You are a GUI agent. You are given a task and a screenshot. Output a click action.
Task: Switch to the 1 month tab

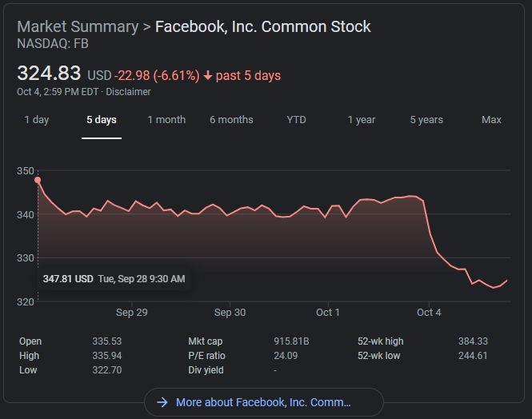[166, 120]
